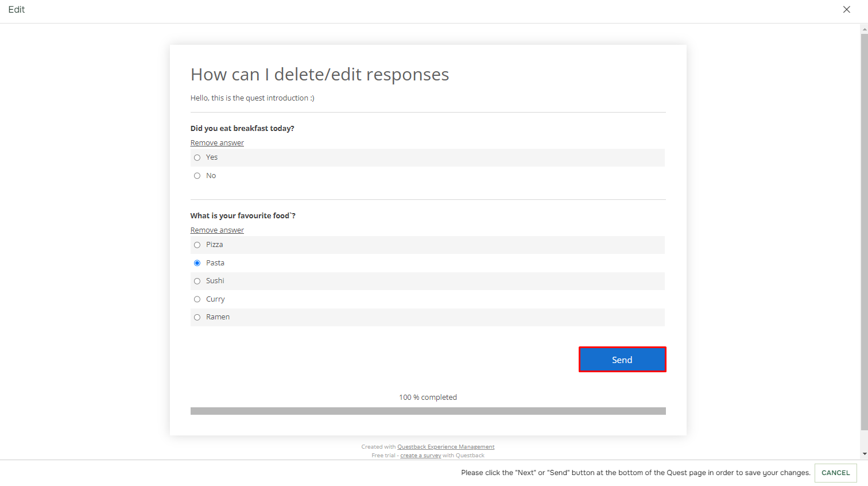Click the vertical scrollbar thumb

pos(864,232)
